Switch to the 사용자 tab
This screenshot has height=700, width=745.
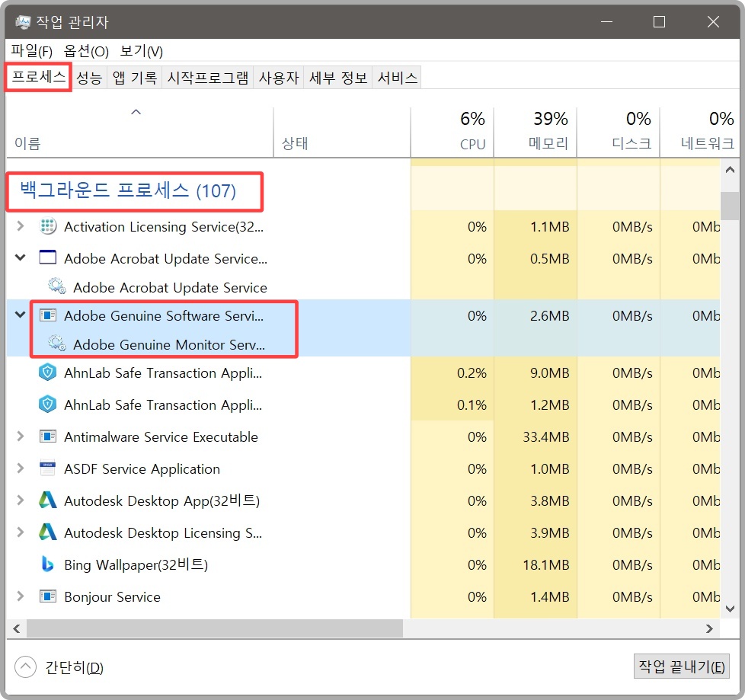[279, 78]
